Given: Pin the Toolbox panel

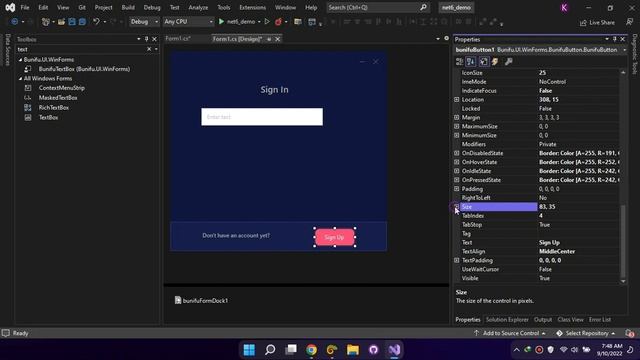Looking at the screenshot, I should coord(147,39).
